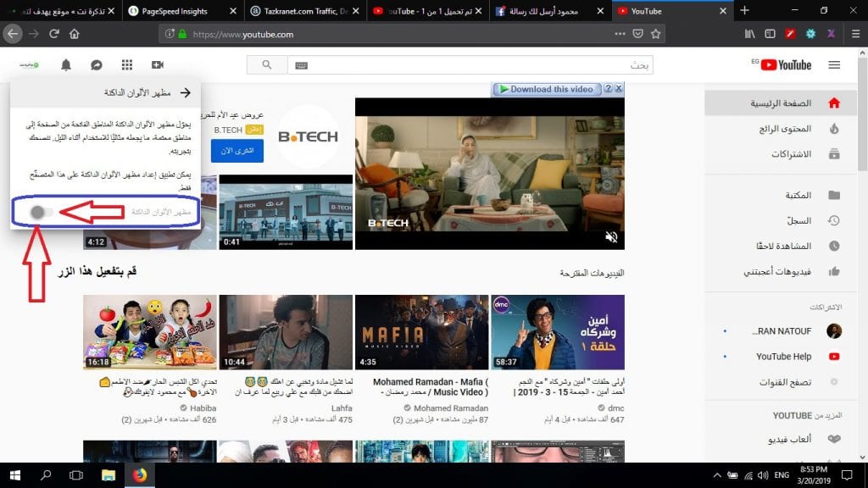Viewport: 868px width, 488px height.
Task: Open the MAFIA 4:35 video thumbnail
Action: click(x=422, y=332)
